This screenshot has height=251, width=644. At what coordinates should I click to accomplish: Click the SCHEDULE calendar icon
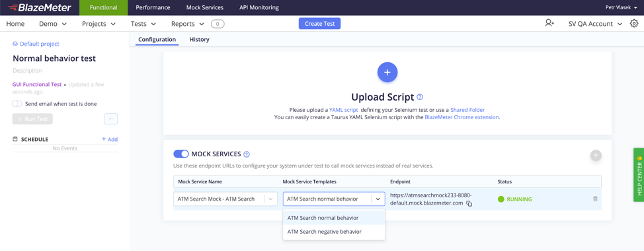(x=15, y=139)
